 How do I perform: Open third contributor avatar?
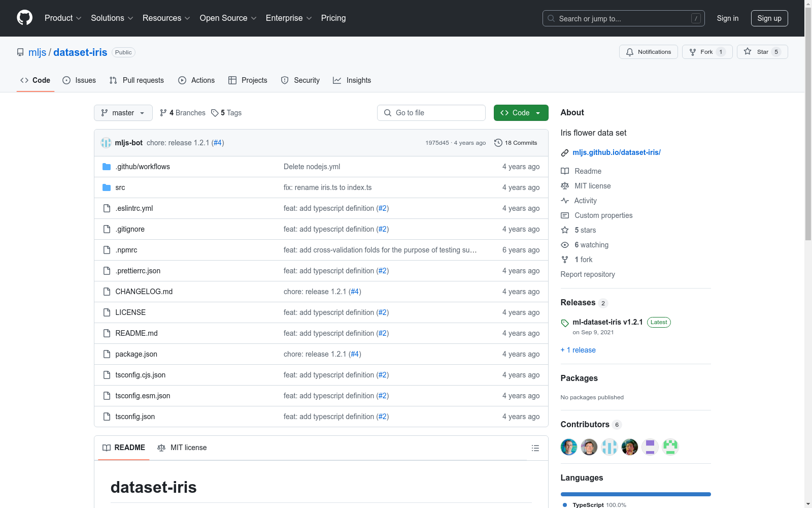[x=610, y=447]
